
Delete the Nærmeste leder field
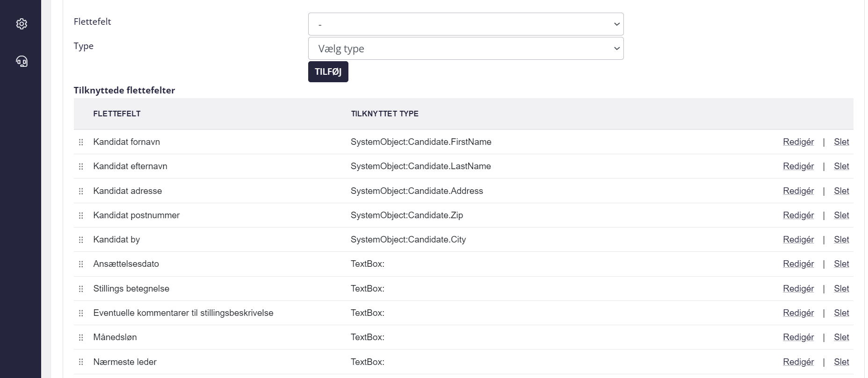point(841,362)
